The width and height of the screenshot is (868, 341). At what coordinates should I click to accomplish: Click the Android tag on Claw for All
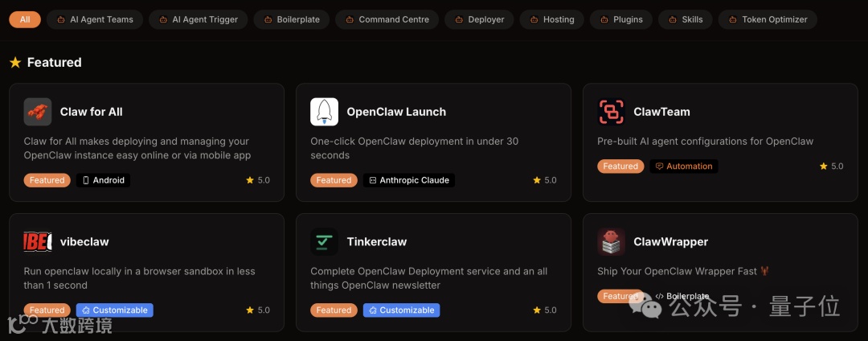pos(104,180)
